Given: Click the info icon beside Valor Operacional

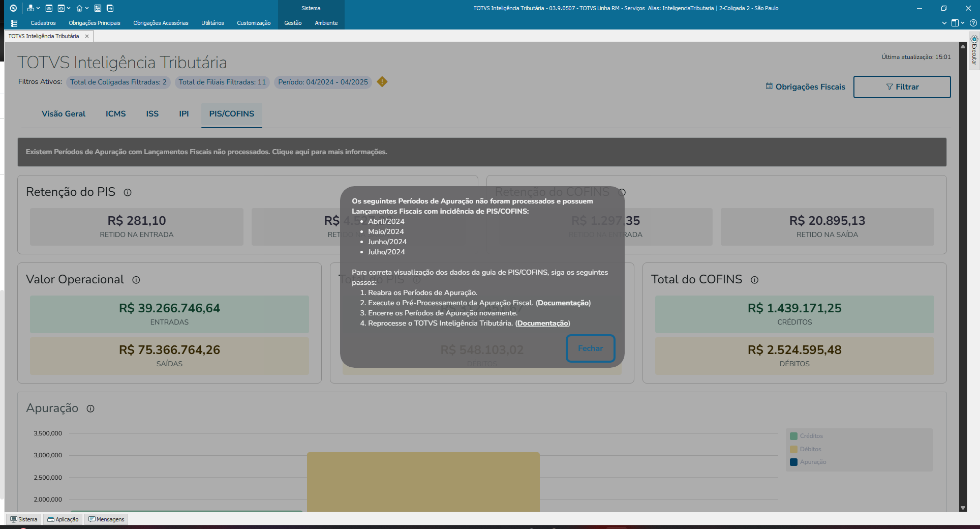Looking at the screenshot, I should (136, 280).
